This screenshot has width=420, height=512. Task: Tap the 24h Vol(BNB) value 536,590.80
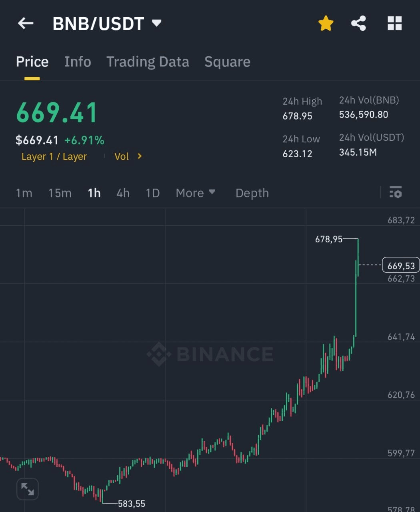[364, 115]
